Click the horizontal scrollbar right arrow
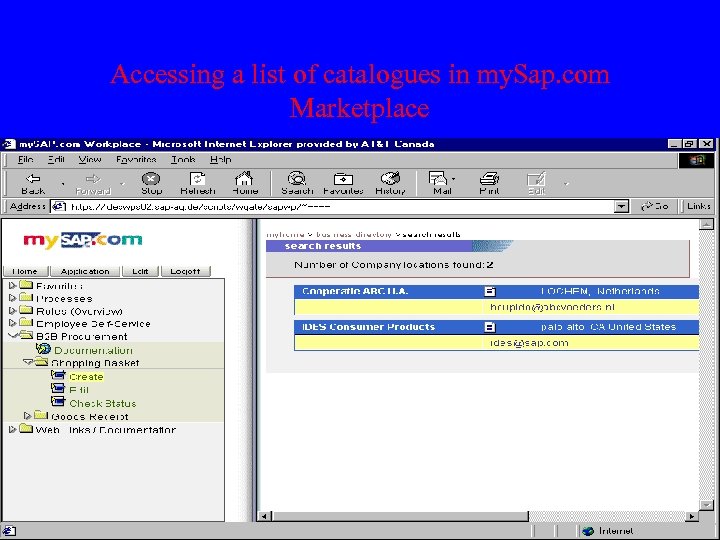Screen dimensions: 720x540 pyautogui.click(x=692, y=516)
